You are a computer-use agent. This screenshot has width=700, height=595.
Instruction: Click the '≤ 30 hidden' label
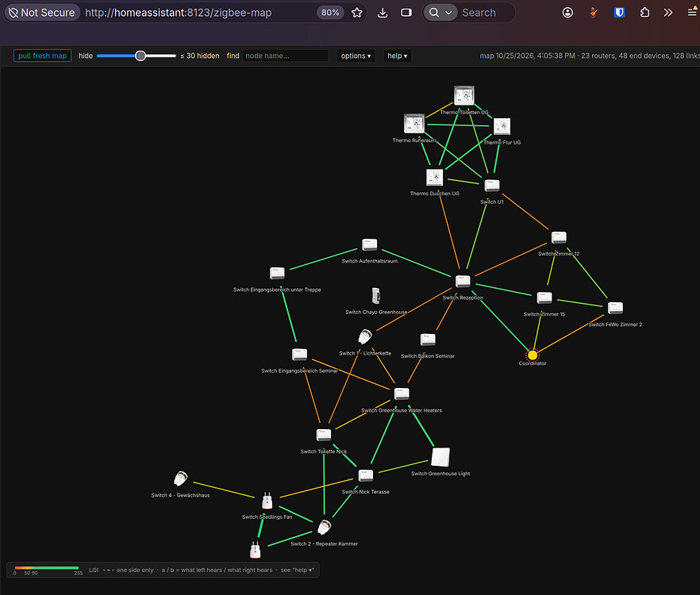point(199,56)
